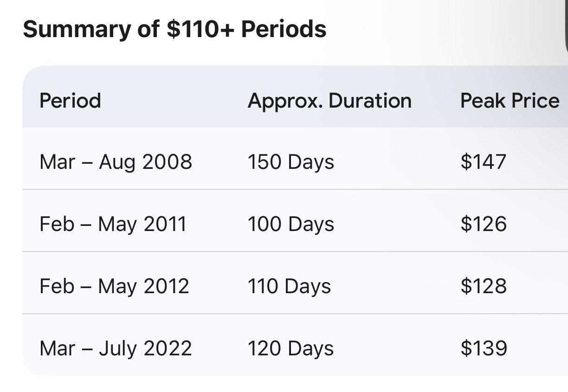
Task: Click the "Summary of $110+ Periods" heading
Action: coord(174,29)
